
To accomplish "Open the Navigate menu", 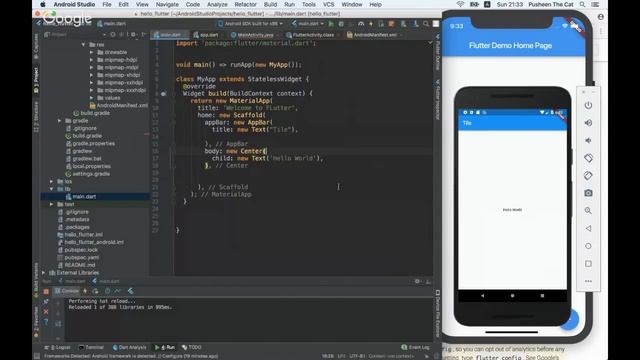I will coord(167,4).
